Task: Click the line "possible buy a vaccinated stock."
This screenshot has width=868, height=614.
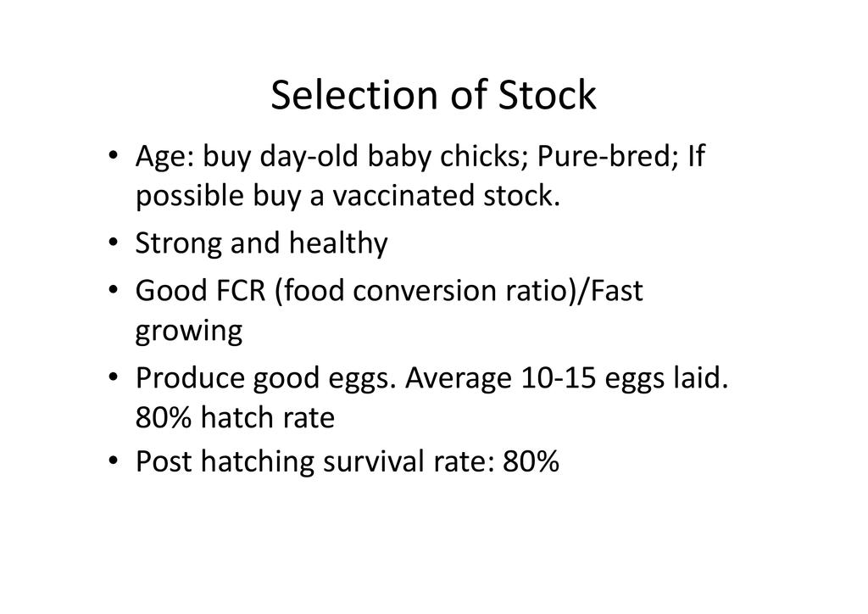Action: [348, 196]
